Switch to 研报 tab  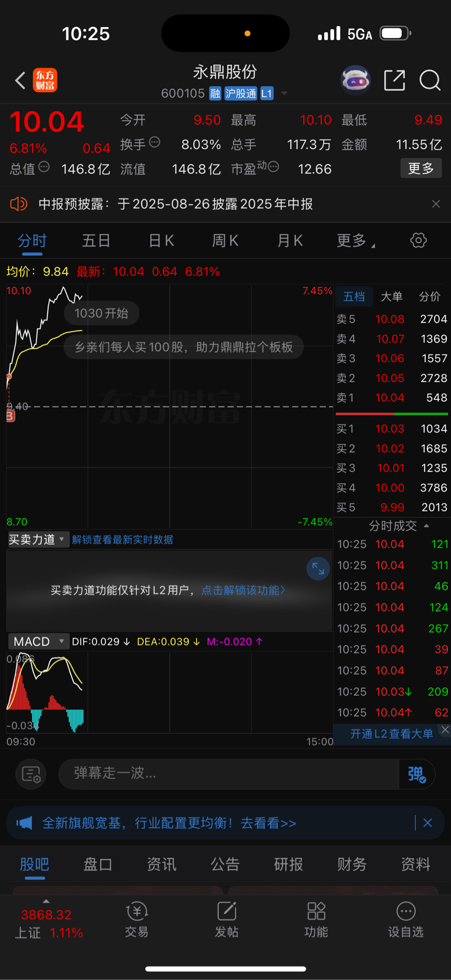(x=288, y=864)
